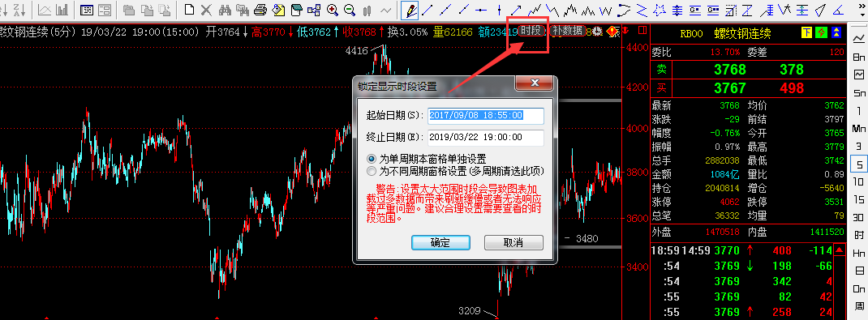The height and width of the screenshot is (320, 868).
Task: Click the magnifier plus zoom-in icon
Action: tap(332, 10)
